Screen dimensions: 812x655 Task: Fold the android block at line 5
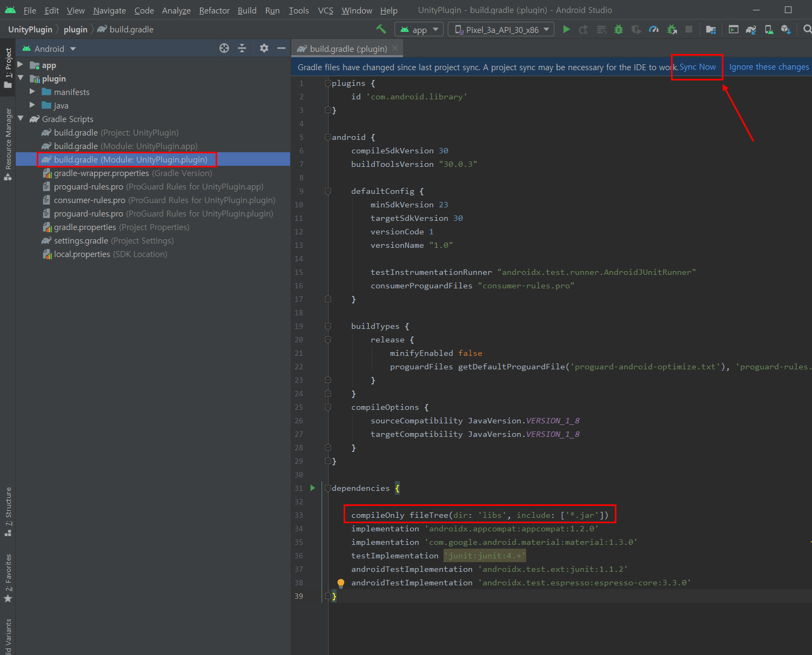(328, 137)
